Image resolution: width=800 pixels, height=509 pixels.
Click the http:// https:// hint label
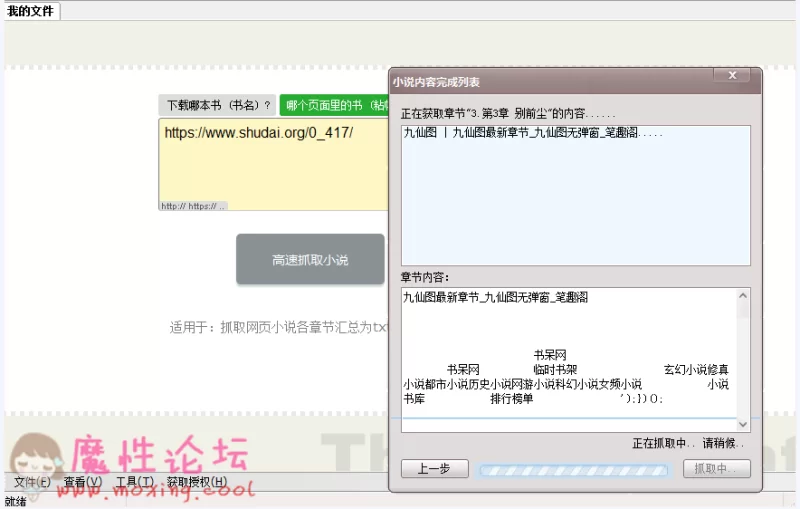tap(193, 206)
